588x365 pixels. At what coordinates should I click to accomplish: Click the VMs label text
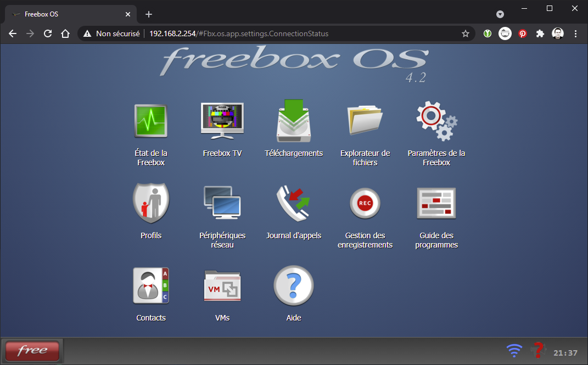[222, 318]
